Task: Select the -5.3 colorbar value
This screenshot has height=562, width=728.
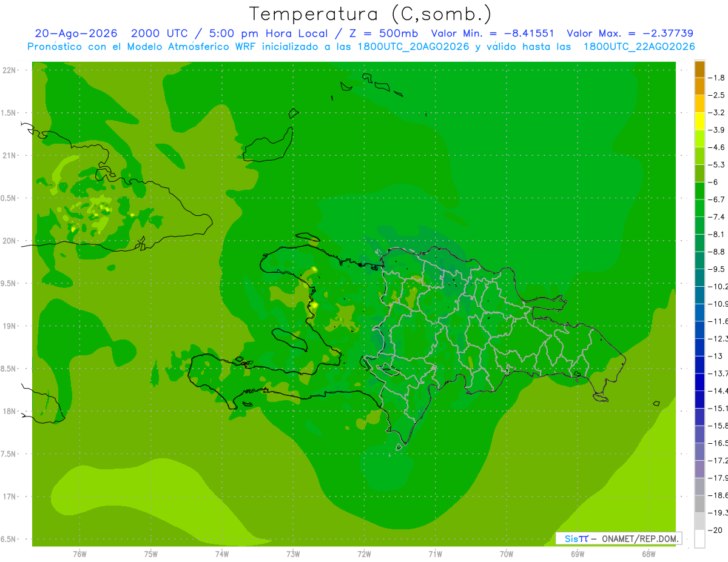Action: pos(717,165)
